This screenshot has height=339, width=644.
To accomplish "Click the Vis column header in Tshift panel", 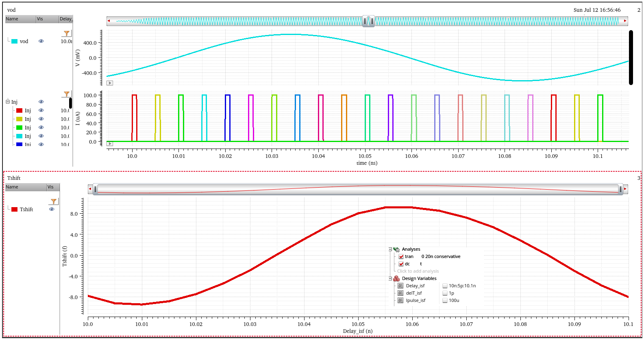I will tap(53, 187).
